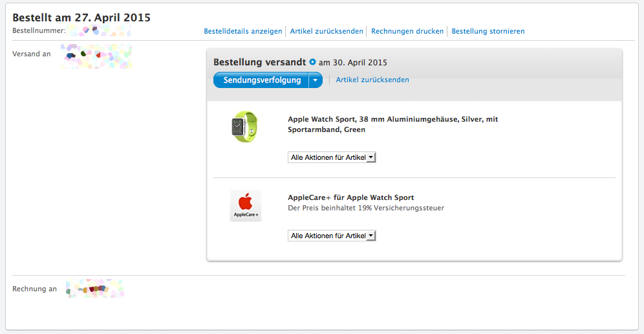Click the Apple Watch Sport 38 mm product title

[393, 124]
